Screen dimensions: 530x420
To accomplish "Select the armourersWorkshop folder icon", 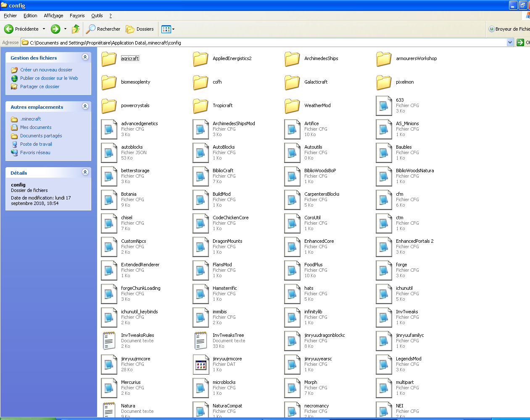I will (x=384, y=59).
